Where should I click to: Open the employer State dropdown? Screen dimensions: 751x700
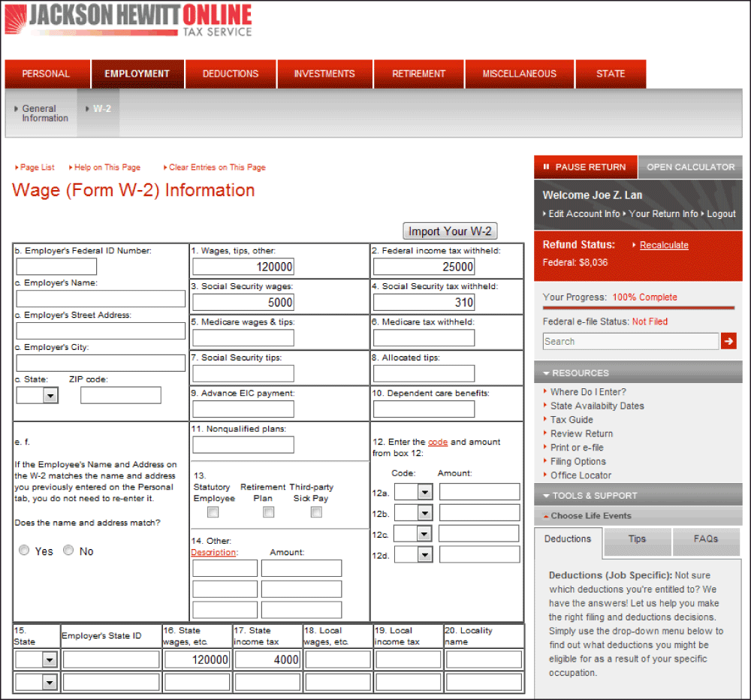tap(38, 395)
